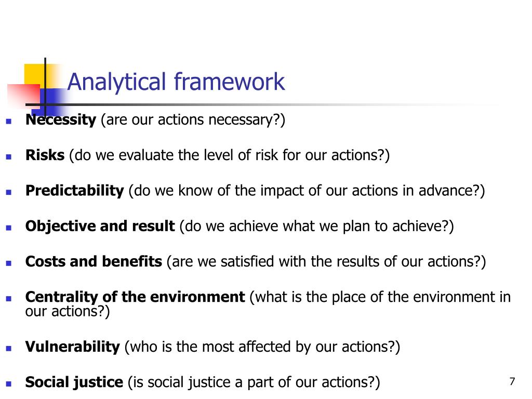Click the bold word 'Necessity'
Viewport: 532px width, 399px height.
(61, 120)
